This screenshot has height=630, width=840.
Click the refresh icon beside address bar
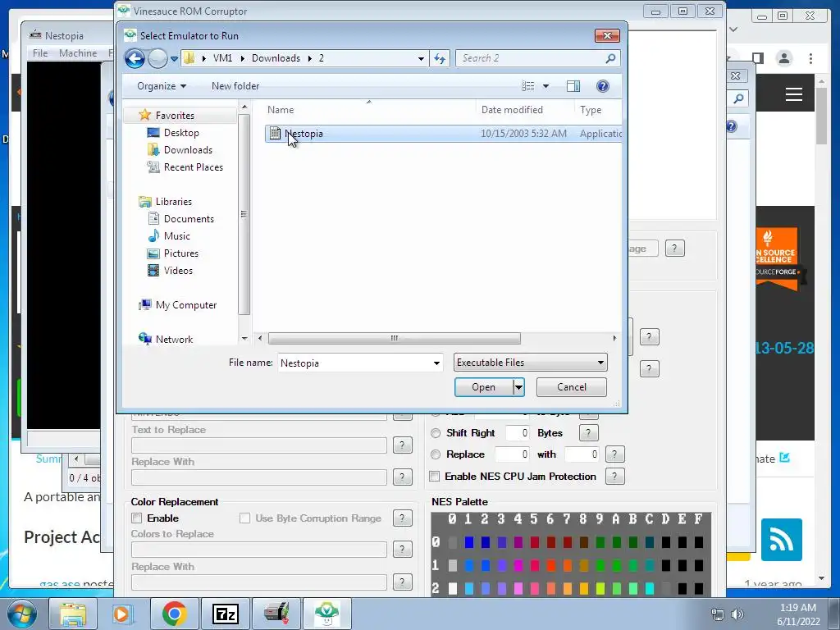[440, 58]
